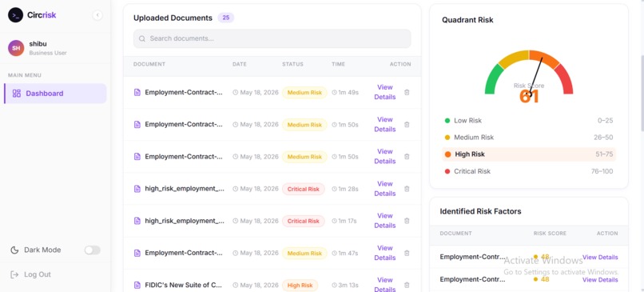Open View Details for the 1m 49s document

pos(385,92)
